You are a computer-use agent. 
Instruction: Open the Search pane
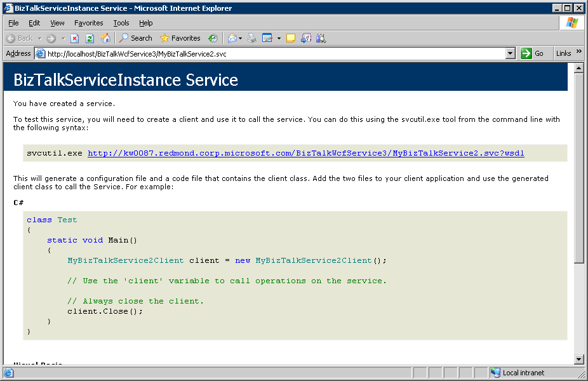tap(136, 38)
